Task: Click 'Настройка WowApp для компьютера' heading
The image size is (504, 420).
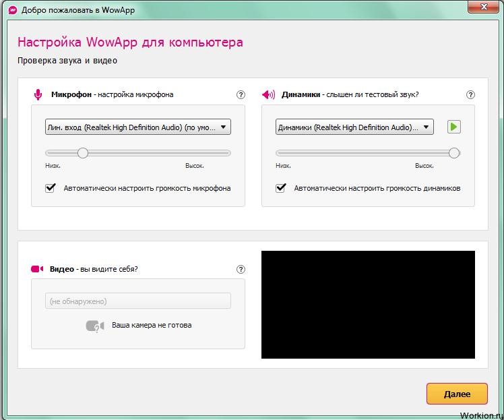Action: (x=130, y=42)
